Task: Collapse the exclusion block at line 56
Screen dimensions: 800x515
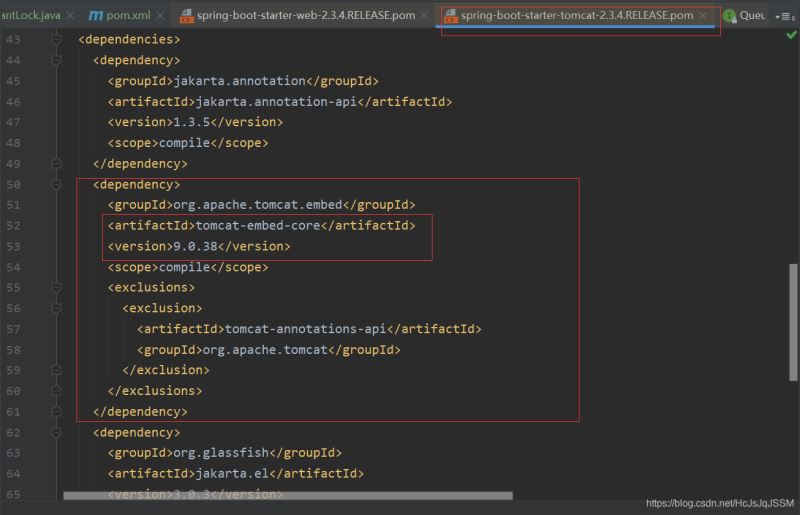Action: [x=57, y=308]
